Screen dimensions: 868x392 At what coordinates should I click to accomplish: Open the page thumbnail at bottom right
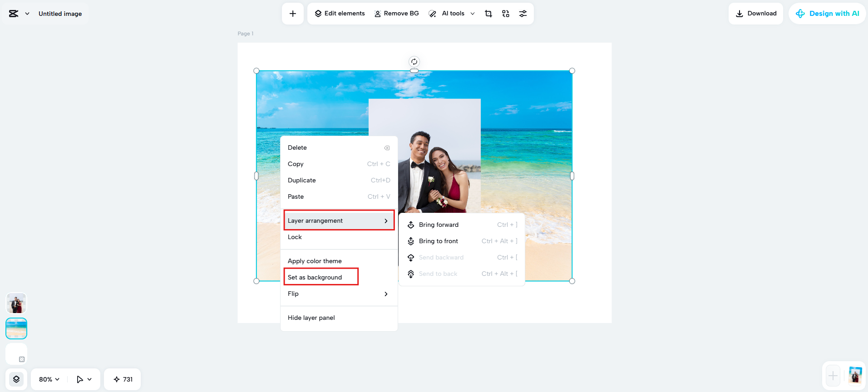pos(855,376)
